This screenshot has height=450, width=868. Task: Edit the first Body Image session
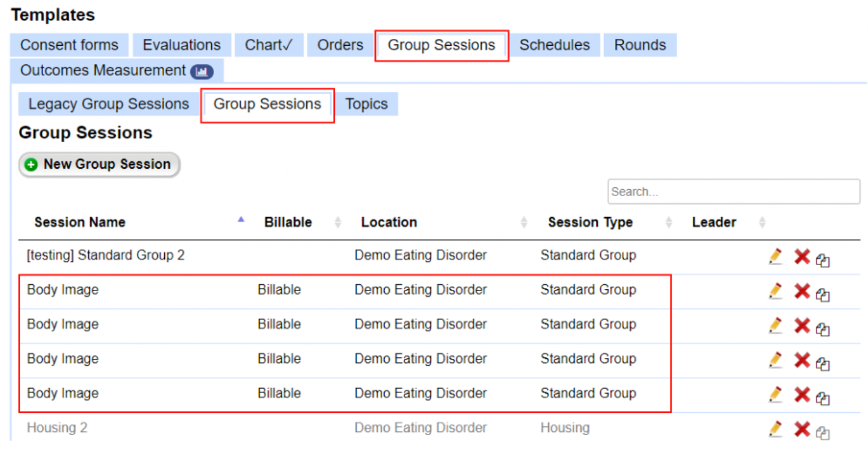pyautogui.click(x=776, y=291)
